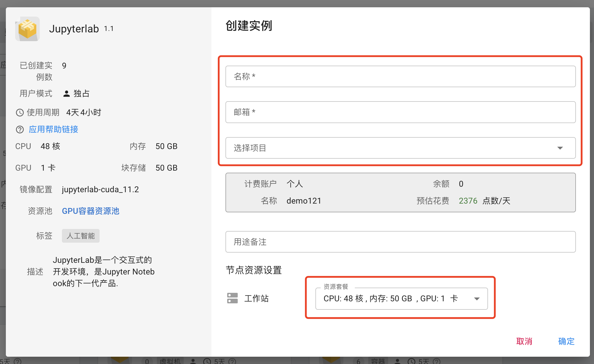This screenshot has width=594, height=364.
Task: Click the 选择项目 dropdown arrow
Action: click(x=560, y=148)
